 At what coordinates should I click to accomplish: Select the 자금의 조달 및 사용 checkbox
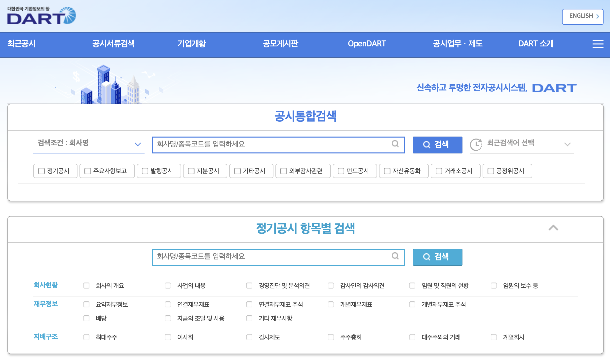click(x=168, y=318)
